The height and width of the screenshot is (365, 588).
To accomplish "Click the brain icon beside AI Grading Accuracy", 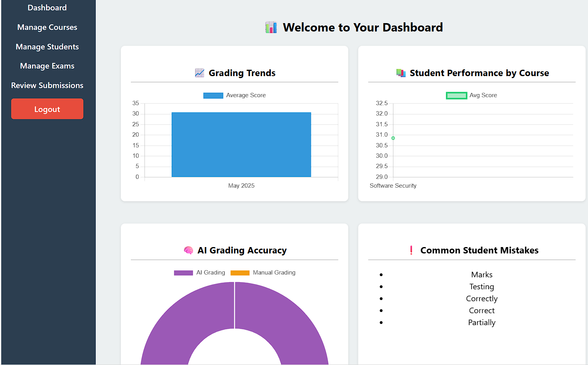I will tap(189, 250).
